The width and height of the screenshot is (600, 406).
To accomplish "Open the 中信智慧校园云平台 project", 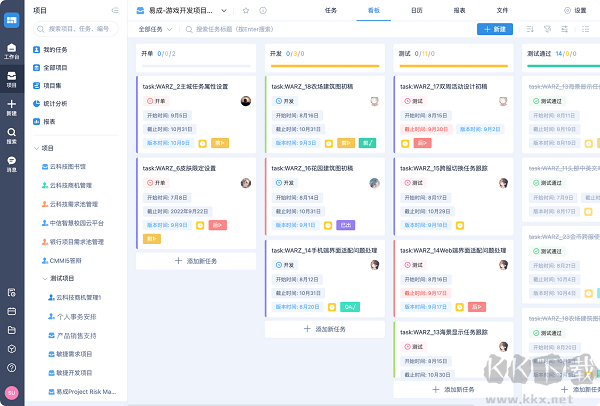I will coord(73,223).
